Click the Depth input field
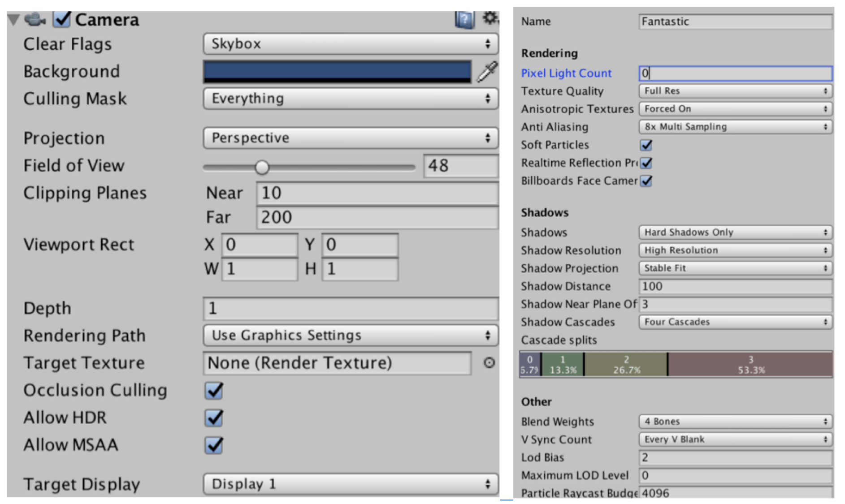 point(351,309)
